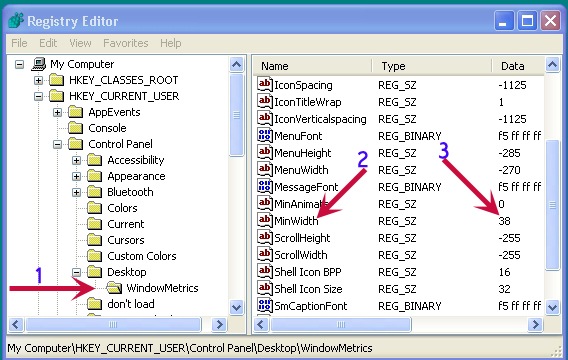Click values pane scroll right arrow
The height and width of the screenshot is (360, 568).
(x=535, y=325)
